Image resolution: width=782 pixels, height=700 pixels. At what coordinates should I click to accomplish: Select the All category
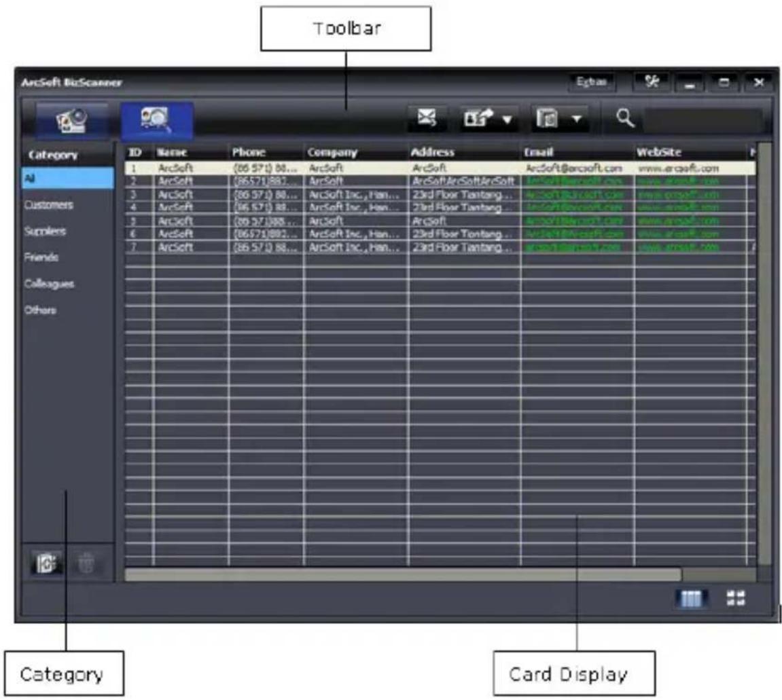[68, 179]
